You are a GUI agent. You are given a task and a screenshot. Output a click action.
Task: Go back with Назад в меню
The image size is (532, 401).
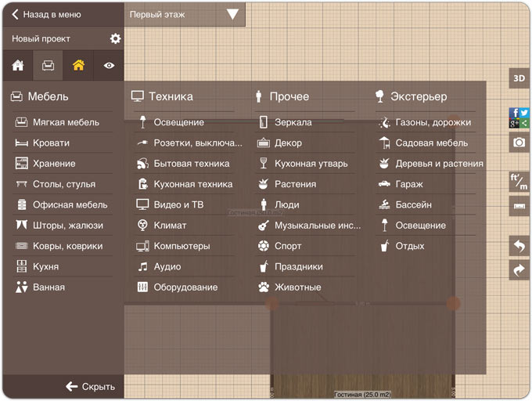tap(47, 14)
